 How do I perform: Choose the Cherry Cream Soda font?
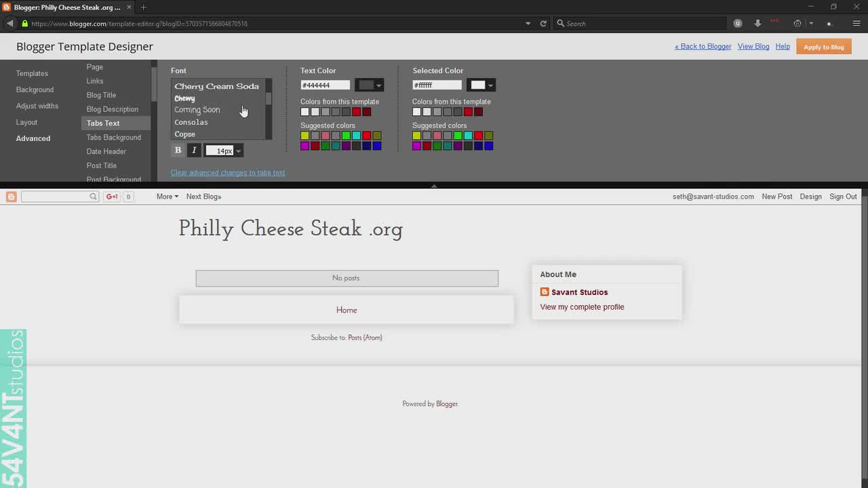[x=217, y=86]
